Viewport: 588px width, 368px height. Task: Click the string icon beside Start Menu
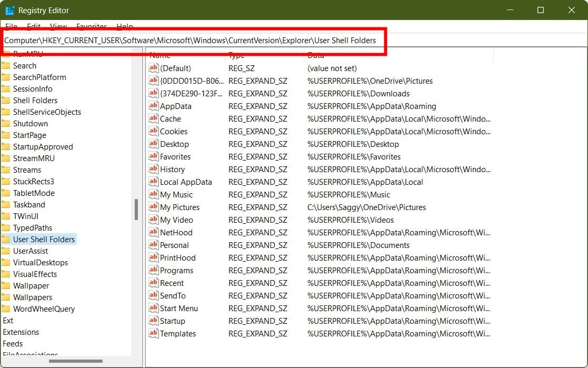coord(153,308)
